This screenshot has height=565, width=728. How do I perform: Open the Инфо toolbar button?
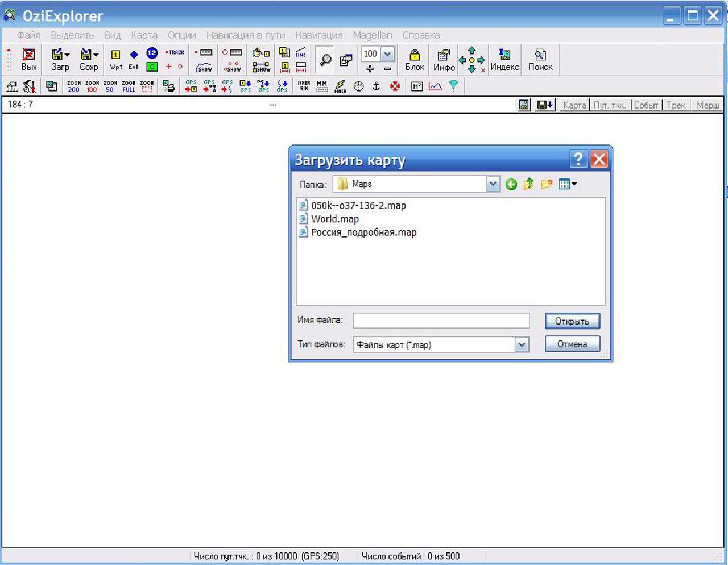click(444, 60)
